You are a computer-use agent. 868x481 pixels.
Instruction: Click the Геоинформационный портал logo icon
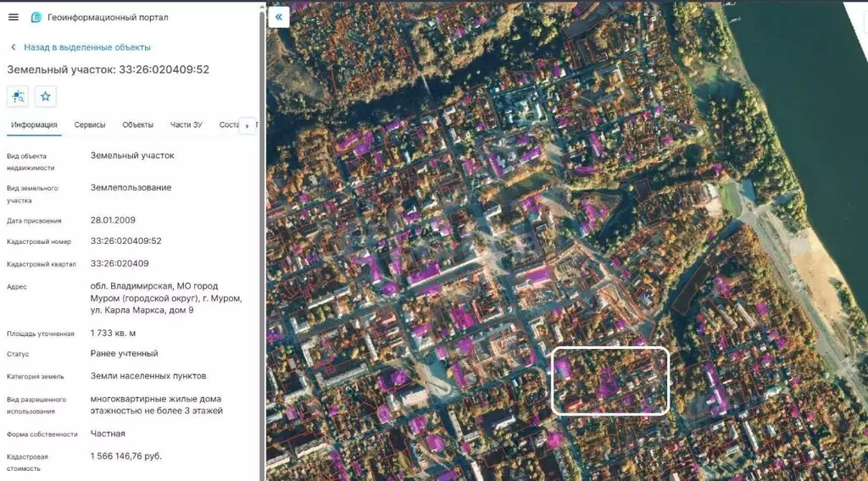tap(36, 17)
